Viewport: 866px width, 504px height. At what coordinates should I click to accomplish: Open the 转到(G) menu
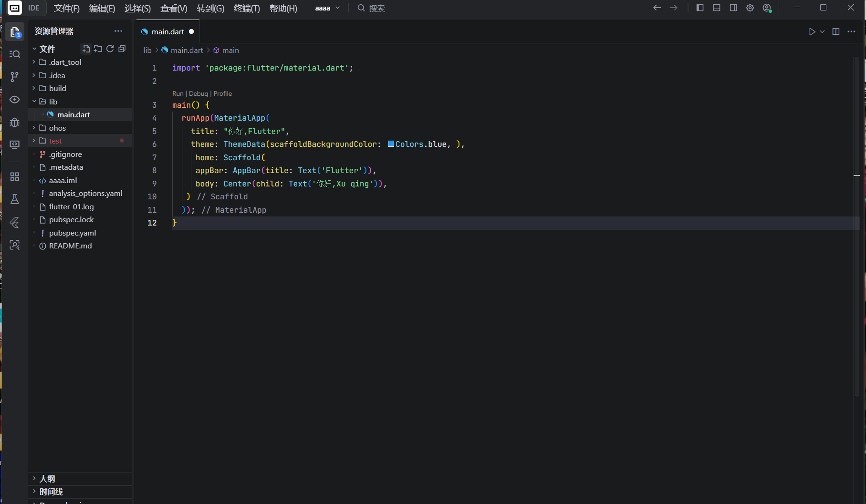[210, 8]
